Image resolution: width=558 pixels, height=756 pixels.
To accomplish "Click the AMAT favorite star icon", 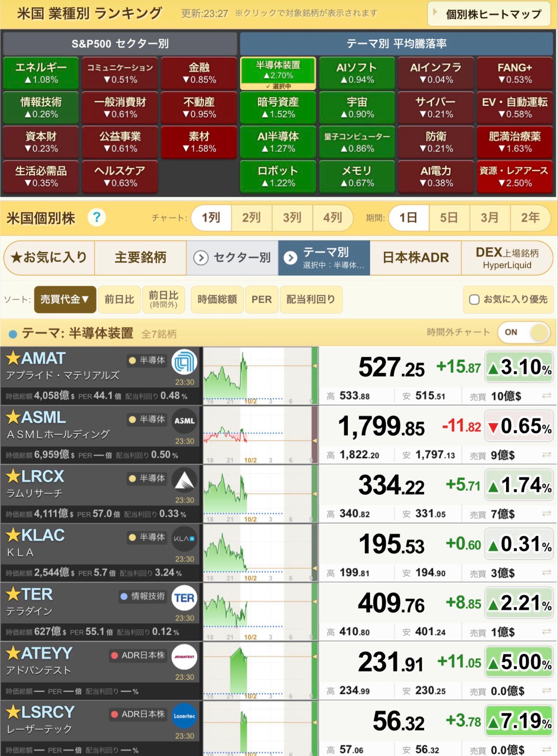I will point(13,358).
